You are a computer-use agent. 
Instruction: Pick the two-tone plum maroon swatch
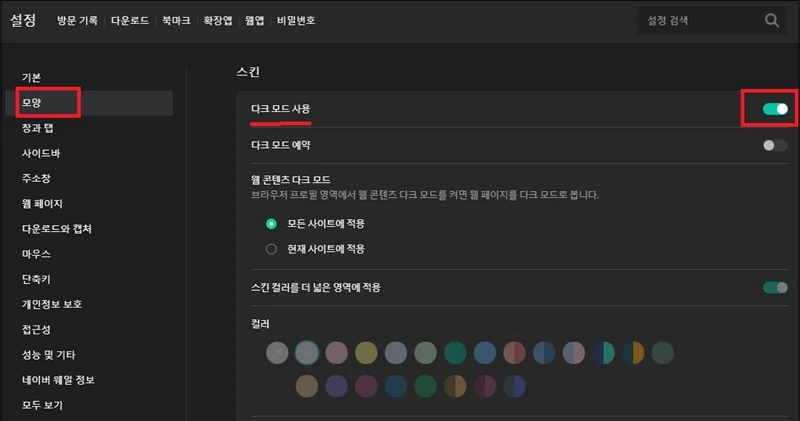(485, 386)
